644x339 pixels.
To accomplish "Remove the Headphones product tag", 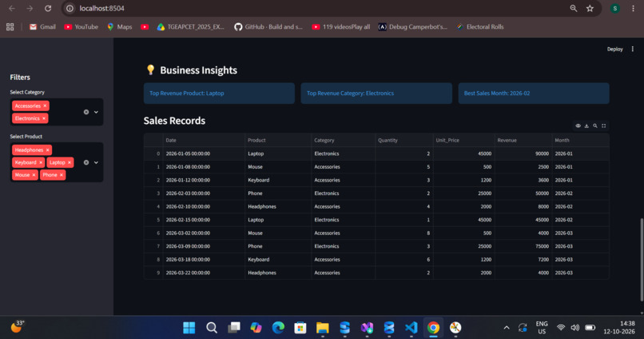I will click(x=48, y=150).
